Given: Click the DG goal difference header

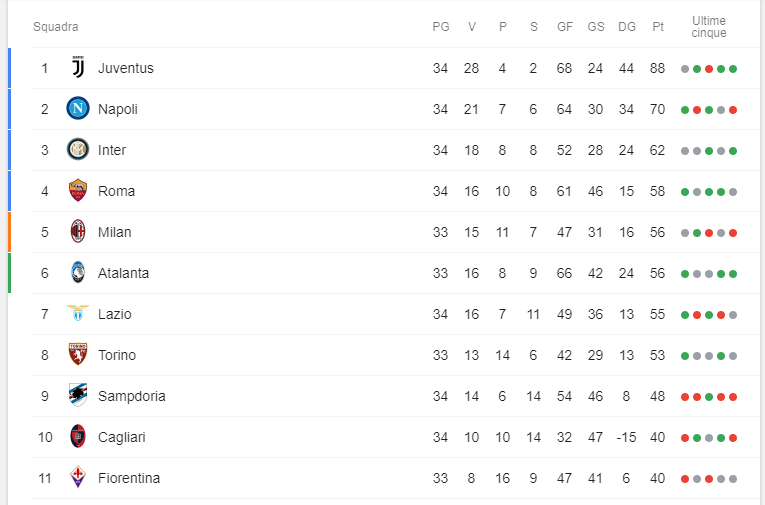Looking at the screenshot, I should tap(627, 27).
